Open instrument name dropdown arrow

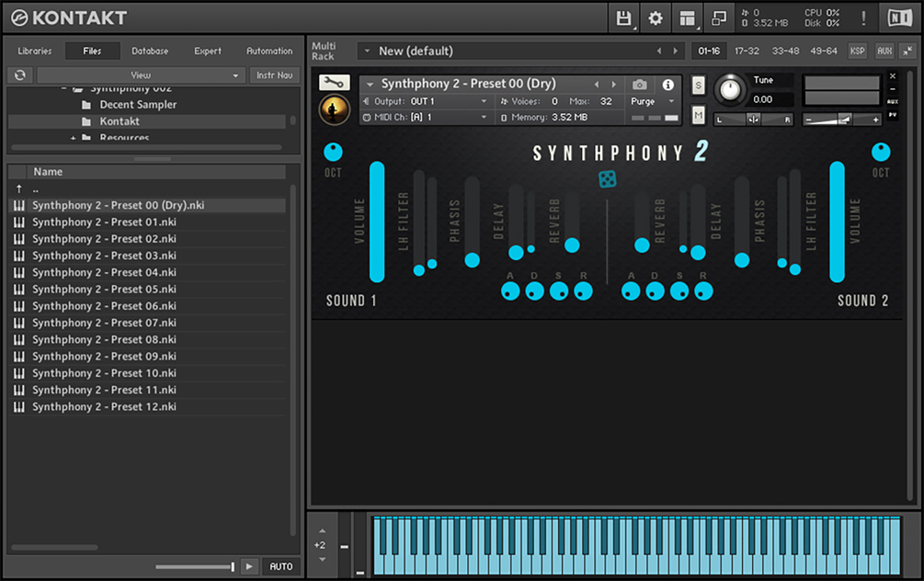point(370,85)
